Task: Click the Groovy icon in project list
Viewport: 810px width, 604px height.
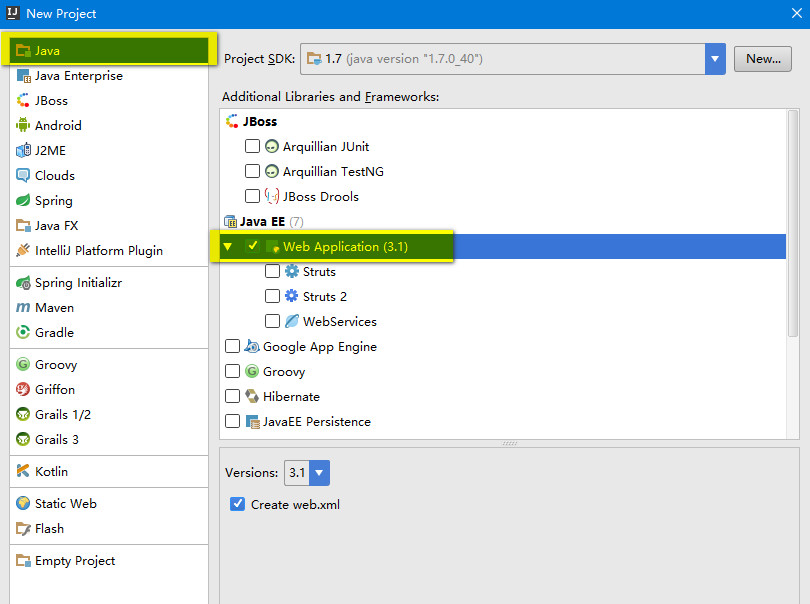Action: tap(23, 365)
